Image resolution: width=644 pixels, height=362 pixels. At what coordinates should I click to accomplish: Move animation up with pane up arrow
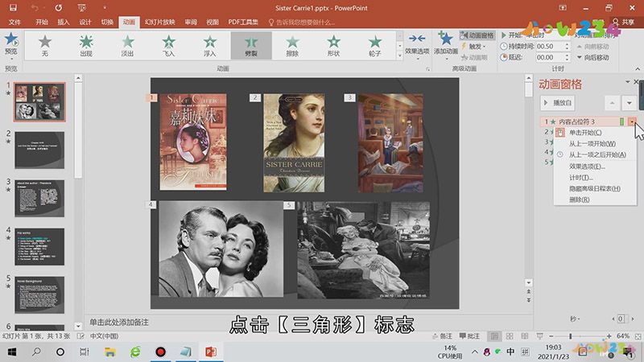pyautogui.click(x=612, y=103)
